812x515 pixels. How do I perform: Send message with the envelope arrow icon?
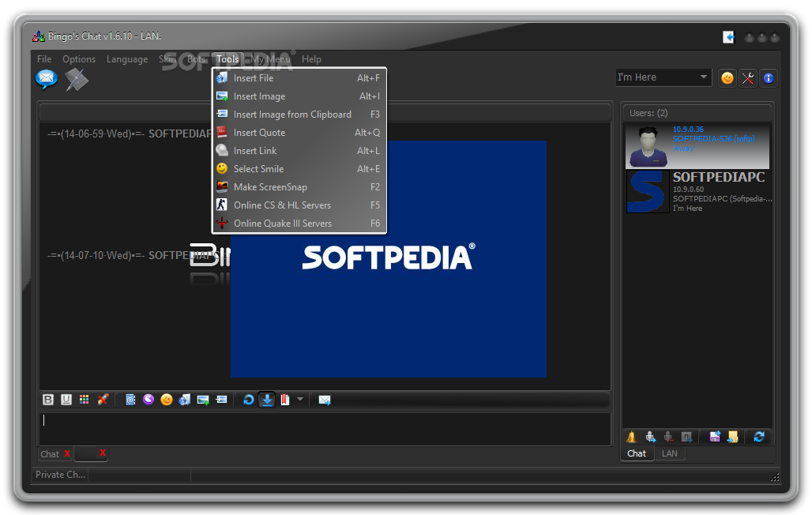point(325,400)
